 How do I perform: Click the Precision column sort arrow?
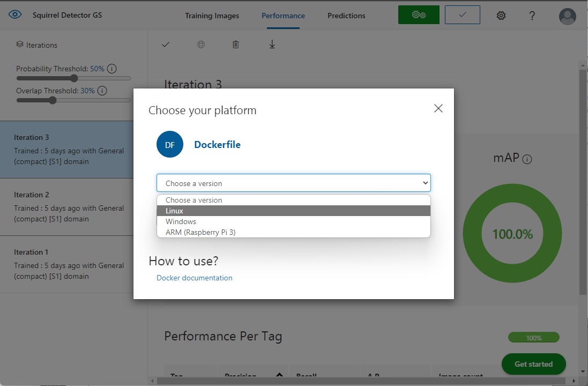[279, 374]
